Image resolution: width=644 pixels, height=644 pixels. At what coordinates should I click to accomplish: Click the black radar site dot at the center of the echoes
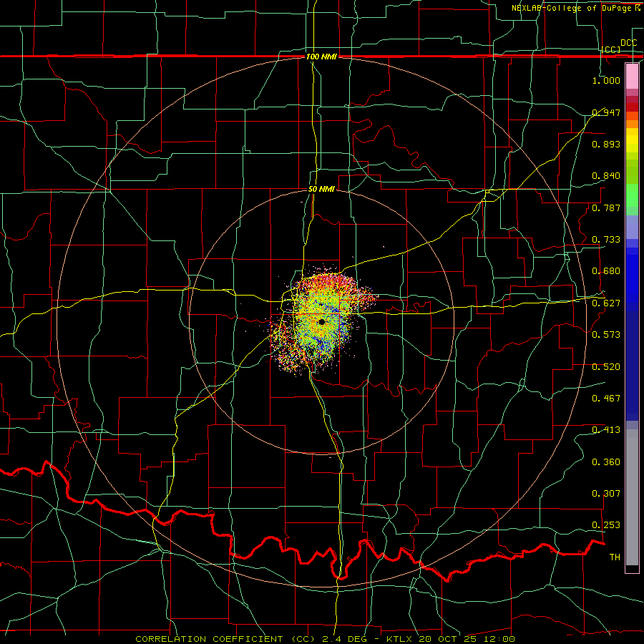(x=321, y=322)
